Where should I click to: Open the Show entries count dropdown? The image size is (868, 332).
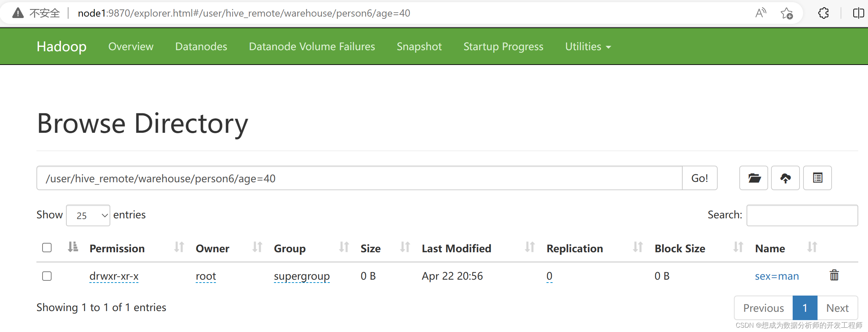(88, 215)
